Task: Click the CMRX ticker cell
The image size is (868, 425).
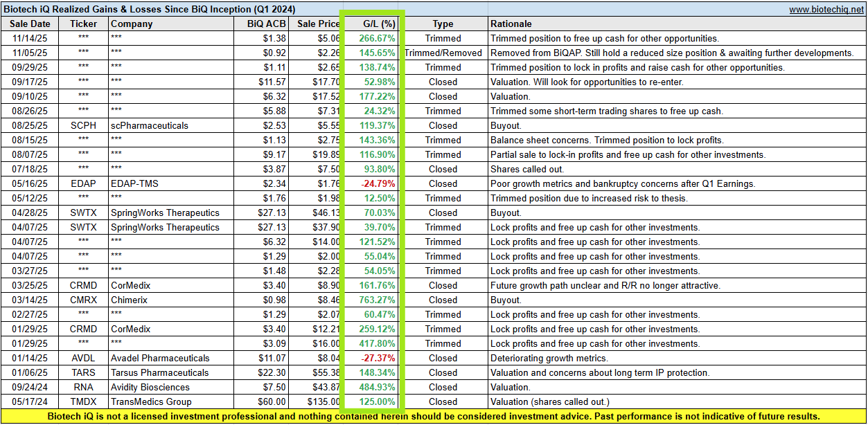Action: pos(84,300)
